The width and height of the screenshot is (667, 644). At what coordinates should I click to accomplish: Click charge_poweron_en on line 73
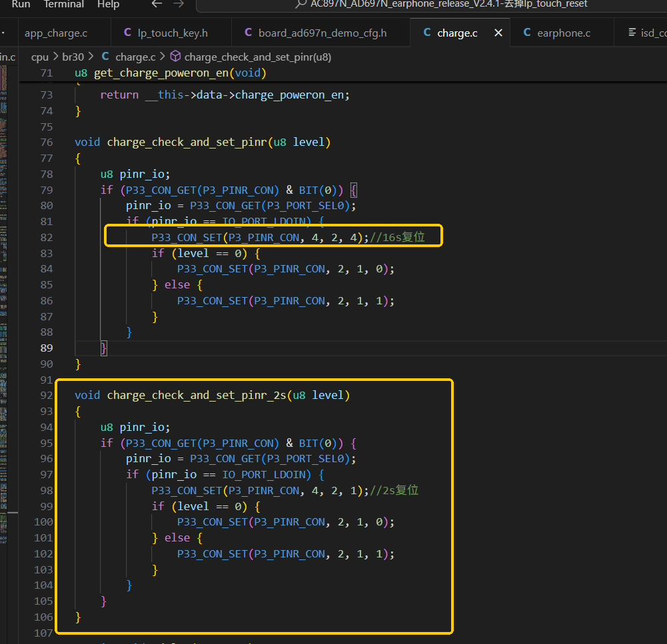pos(289,95)
